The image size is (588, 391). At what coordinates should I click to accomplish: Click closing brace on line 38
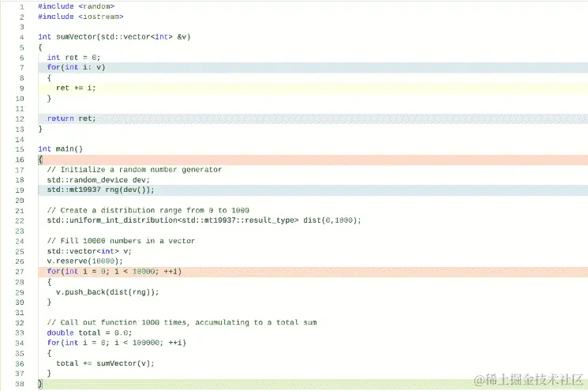(40, 384)
